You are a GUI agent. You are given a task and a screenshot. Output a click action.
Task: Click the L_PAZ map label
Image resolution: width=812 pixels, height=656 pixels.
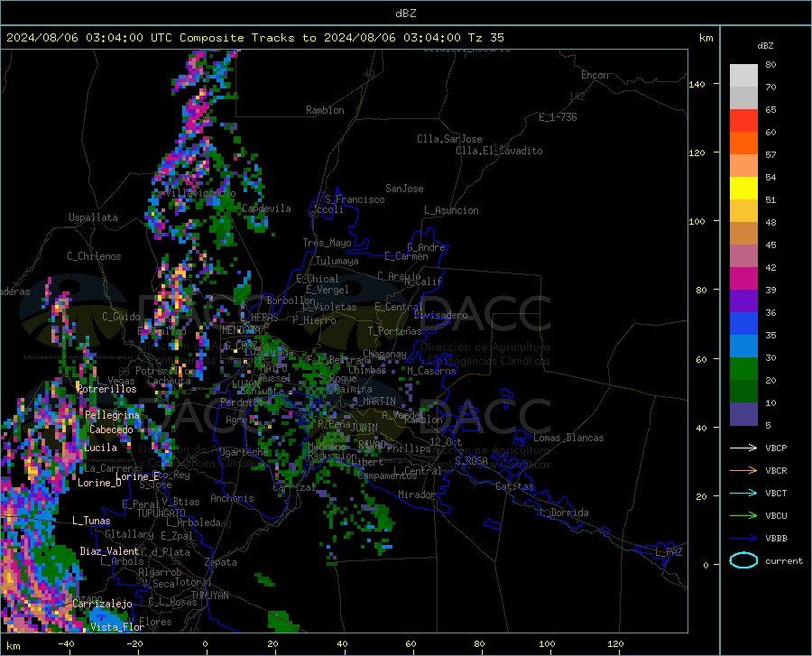point(669,552)
